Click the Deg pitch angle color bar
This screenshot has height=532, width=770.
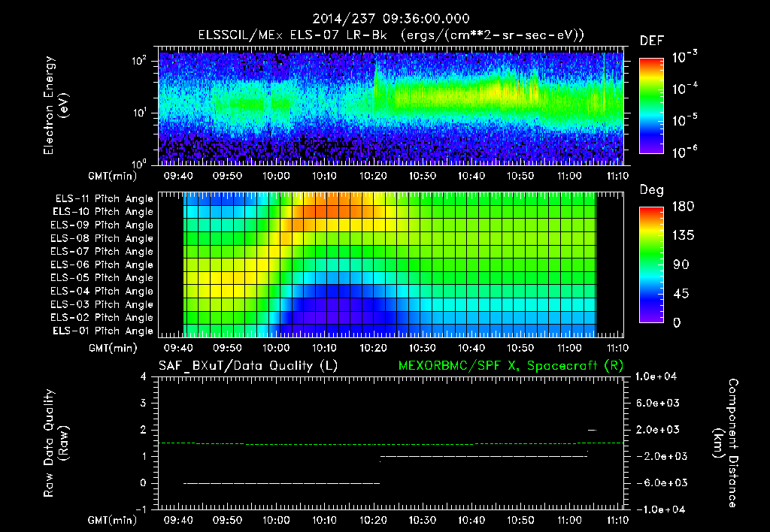tap(651, 265)
